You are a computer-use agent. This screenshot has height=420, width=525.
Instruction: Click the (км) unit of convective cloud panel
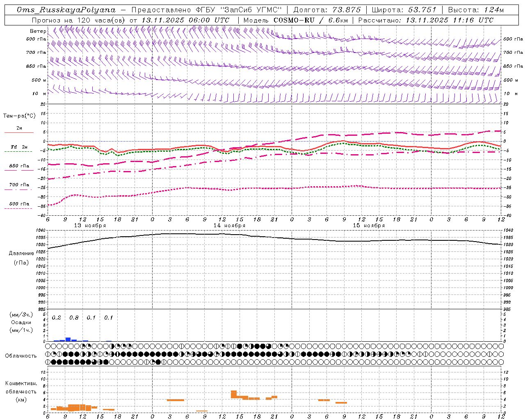21,399
